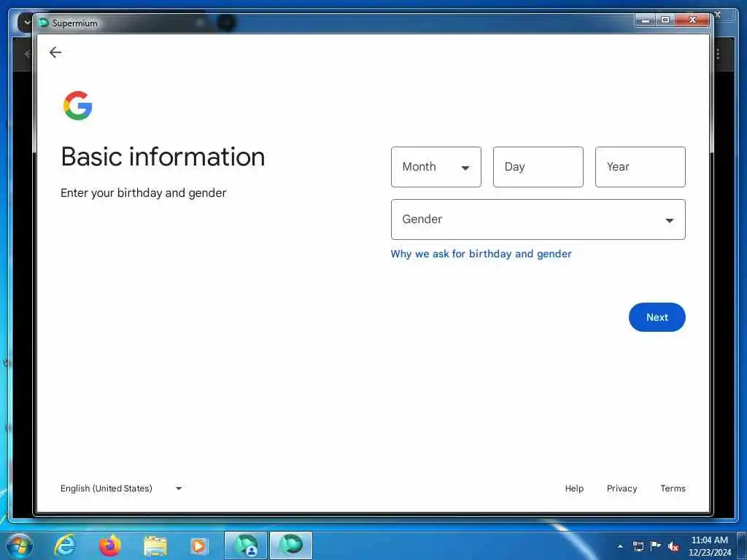Click the tab list chevron in the background window

pyautogui.click(x=26, y=23)
